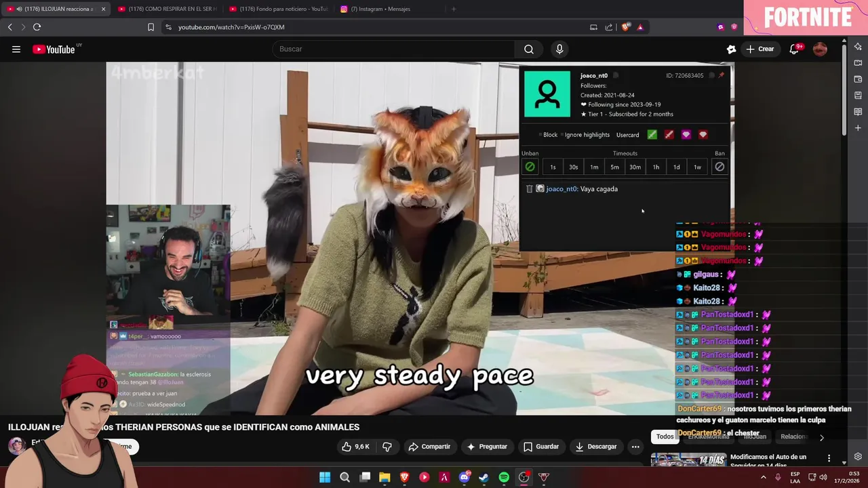Pin the user card with red pin

pos(721,75)
